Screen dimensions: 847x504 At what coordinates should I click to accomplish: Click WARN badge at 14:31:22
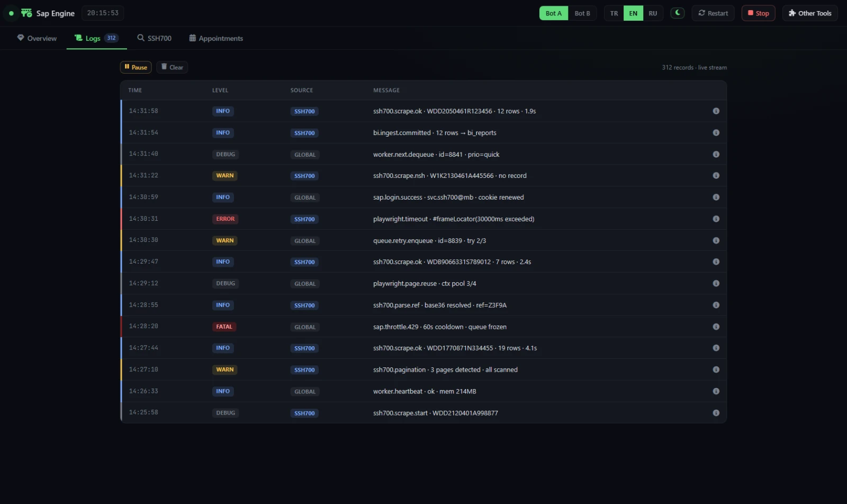[x=224, y=176]
